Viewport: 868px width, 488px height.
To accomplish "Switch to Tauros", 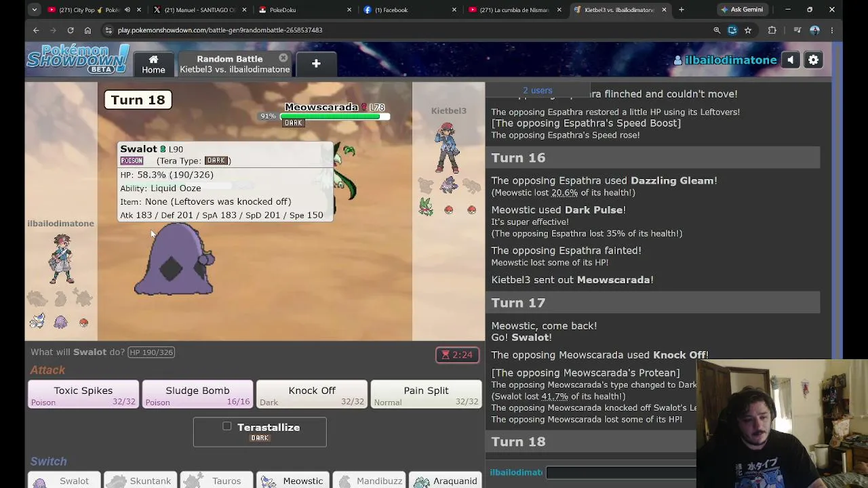I will (x=217, y=481).
